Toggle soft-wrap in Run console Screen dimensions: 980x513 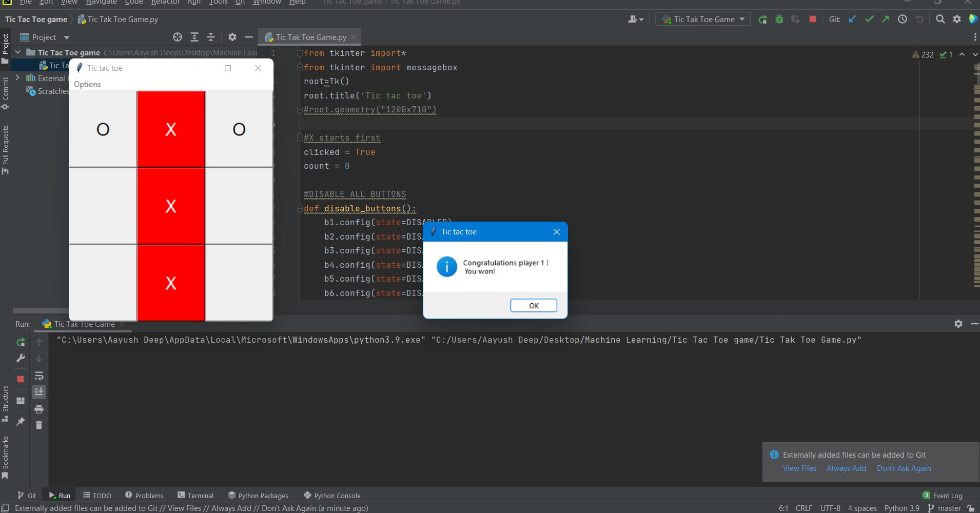point(39,376)
